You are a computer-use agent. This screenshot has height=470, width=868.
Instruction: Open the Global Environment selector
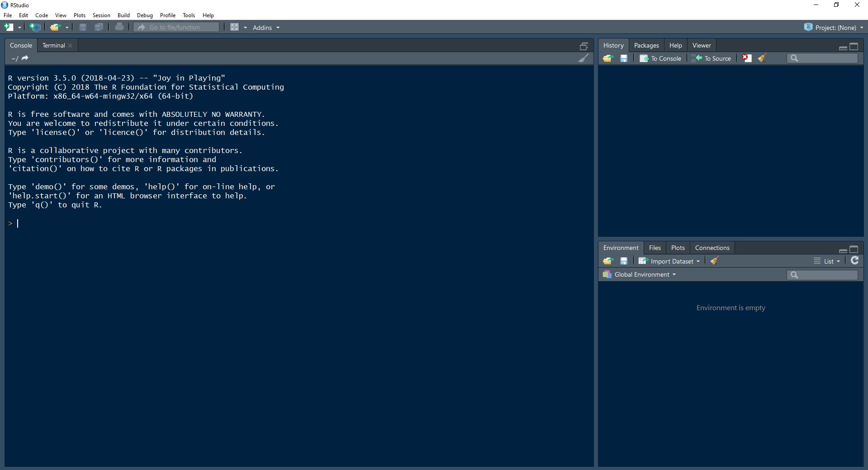tap(643, 274)
